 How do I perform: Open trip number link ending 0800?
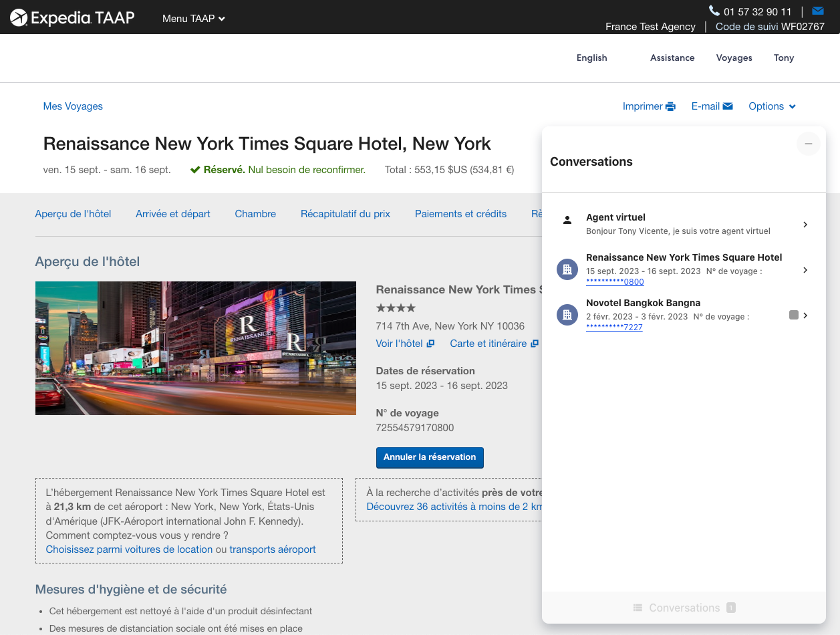coord(615,282)
